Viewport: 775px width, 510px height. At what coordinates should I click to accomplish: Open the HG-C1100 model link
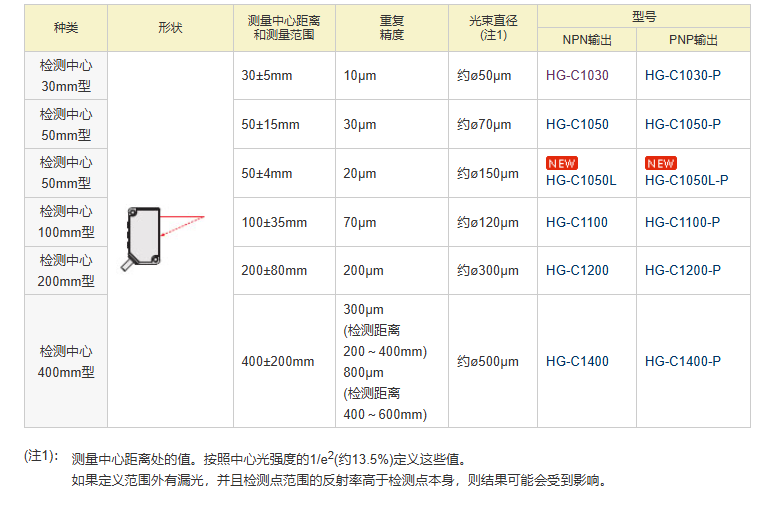576,222
